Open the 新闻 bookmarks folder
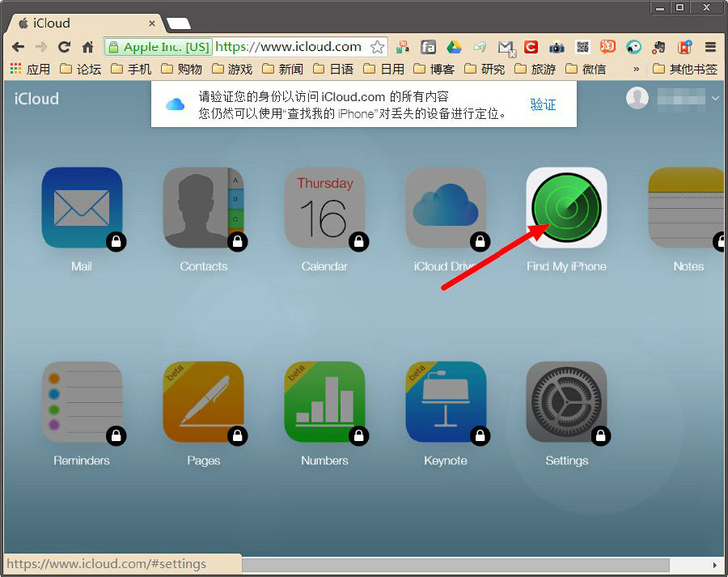This screenshot has width=728, height=577. tap(283, 70)
